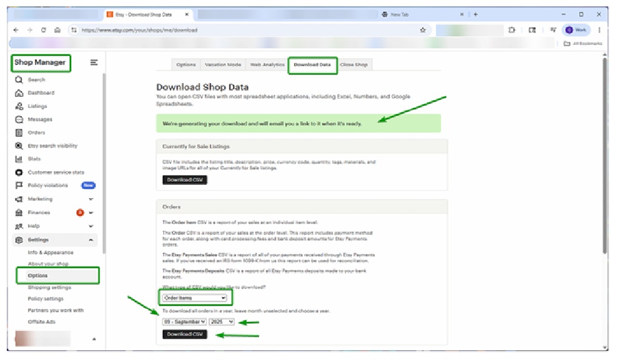The height and width of the screenshot is (364, 619).
Task: Click site info icon in address bar
Action: click(x=74, y=30)
